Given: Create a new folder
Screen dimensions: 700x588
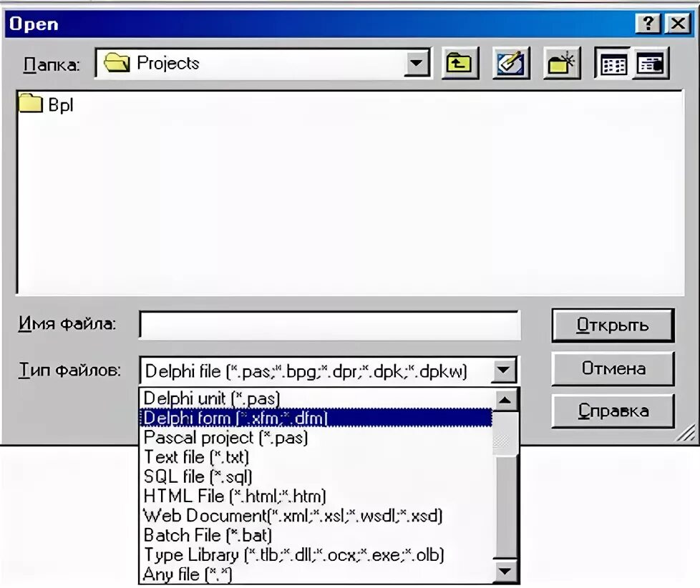Looking at the screenshot, I should point(562,64).
